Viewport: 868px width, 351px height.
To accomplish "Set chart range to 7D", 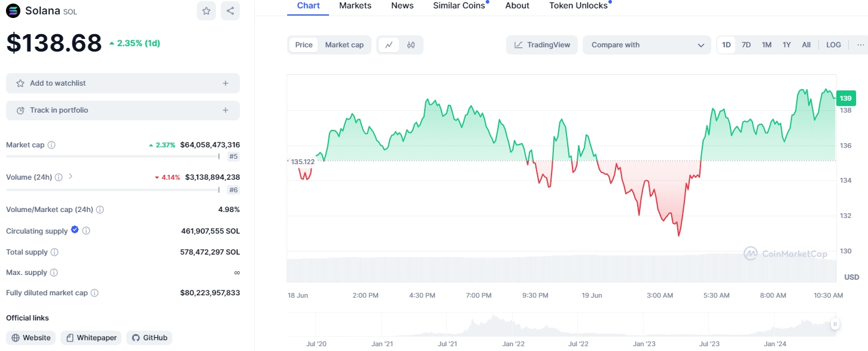I will [747, 45].
